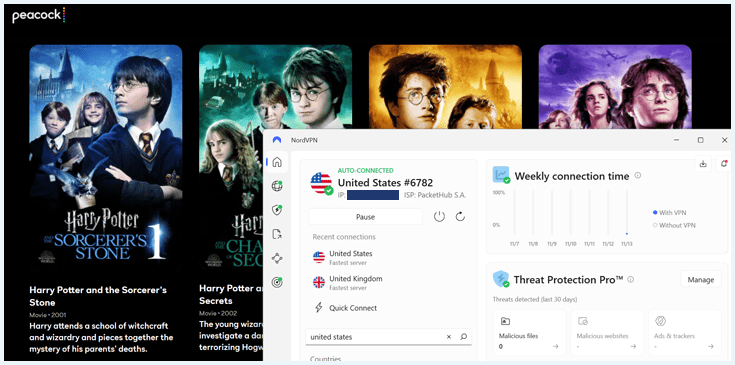The height and width of the screenshot is (365, 735).
Task: Click the Ads & trackers icon
Action: point(660,321)
